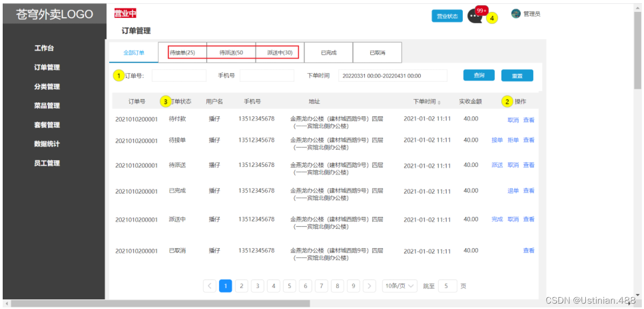Click 接单 for the 待接单 order
Image resolution: width=644 pixels, height=309 pixels.
(x=497, y=140)
